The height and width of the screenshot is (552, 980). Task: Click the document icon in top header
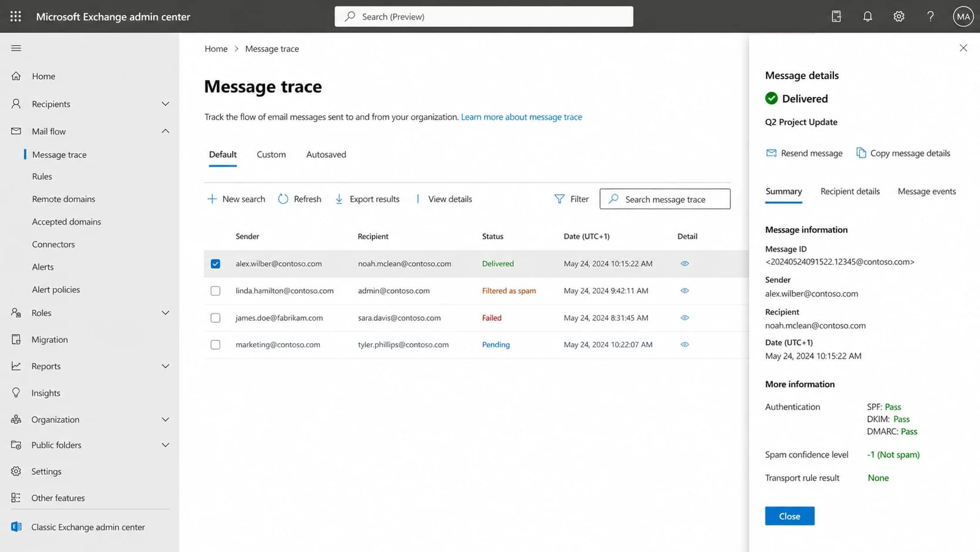click(836, 16)
